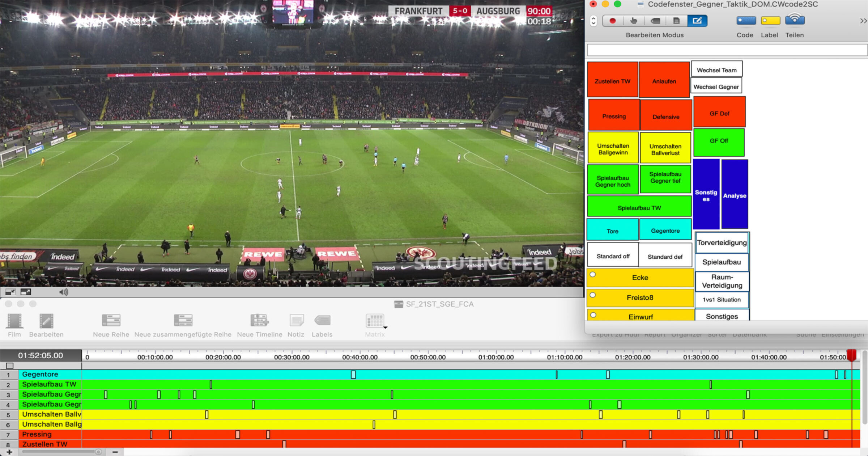Open Export zu Hudl
Image resolution: width=868 pixels, height=456 pixels.
(x=616, y=334)
